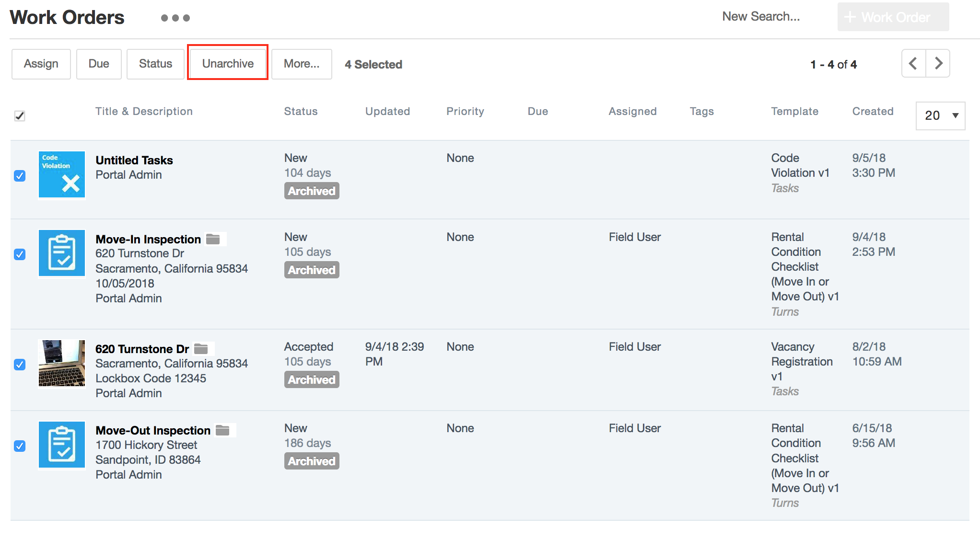This screenshot has width=980, height=550.
Task: Open the folder icon beside 620 Turnstone Dr
Action: coord(201,349)
